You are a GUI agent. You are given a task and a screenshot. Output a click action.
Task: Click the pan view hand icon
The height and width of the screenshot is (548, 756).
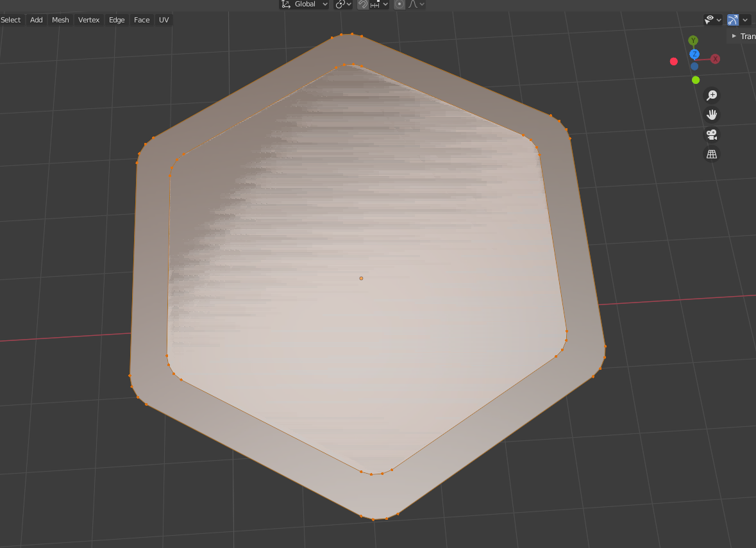coord(712,115)
